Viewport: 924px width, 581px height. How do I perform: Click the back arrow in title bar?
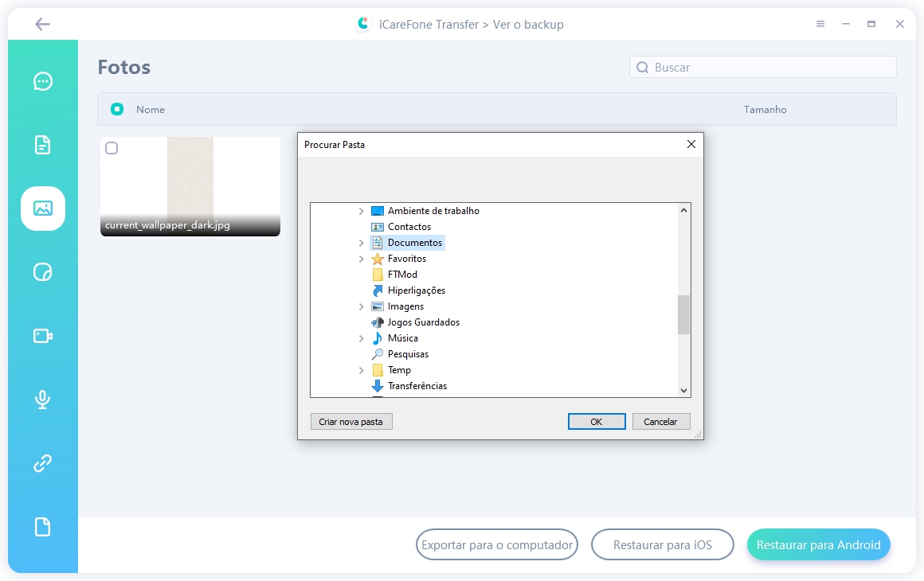click(43, 25)
